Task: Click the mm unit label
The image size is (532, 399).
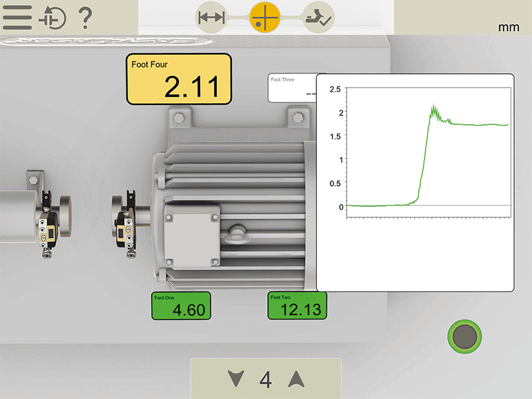Action: [x=508, y=27]
